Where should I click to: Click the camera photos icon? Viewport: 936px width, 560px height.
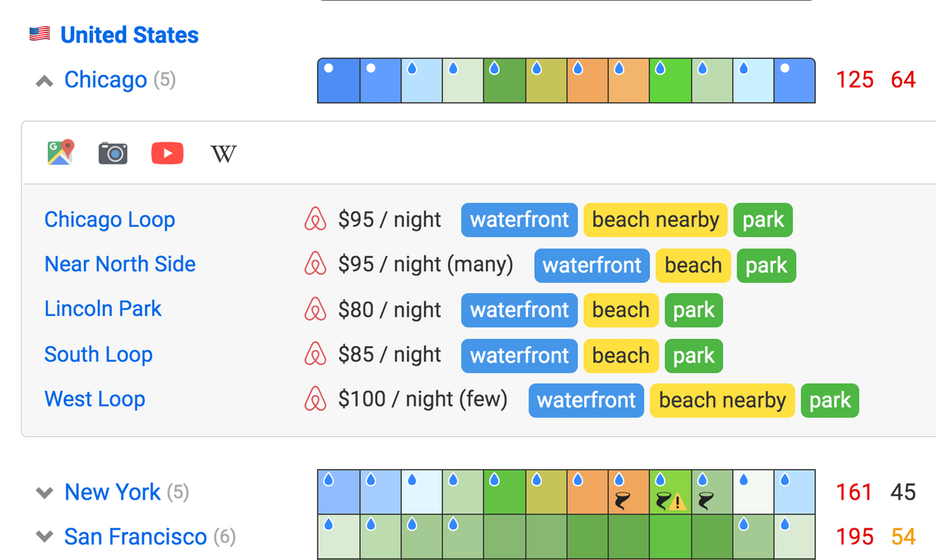click(113, 153)
